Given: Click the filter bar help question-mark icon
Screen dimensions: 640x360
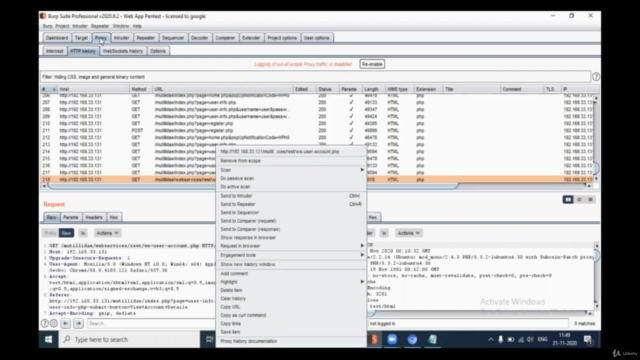Looking at the screenshot, I should tap(596, 77).
